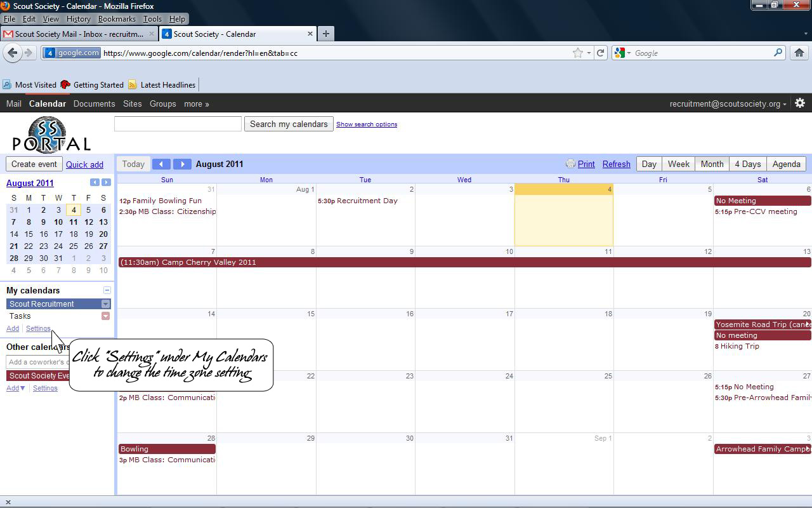
Task: Open the Family Bowling Fun event
Action: click(x=161, y=201)
